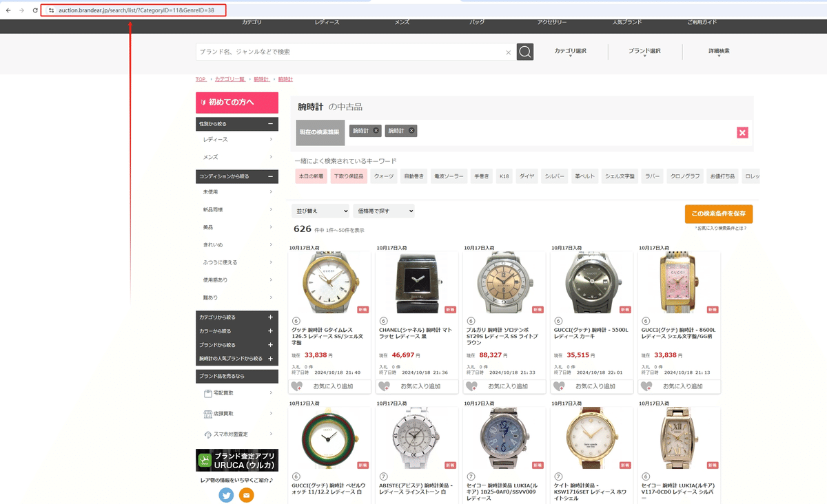Click the heart icon under the GUCCI 5500L watch
The height and width of the screenshot is (504, 827).
point(560,386)
